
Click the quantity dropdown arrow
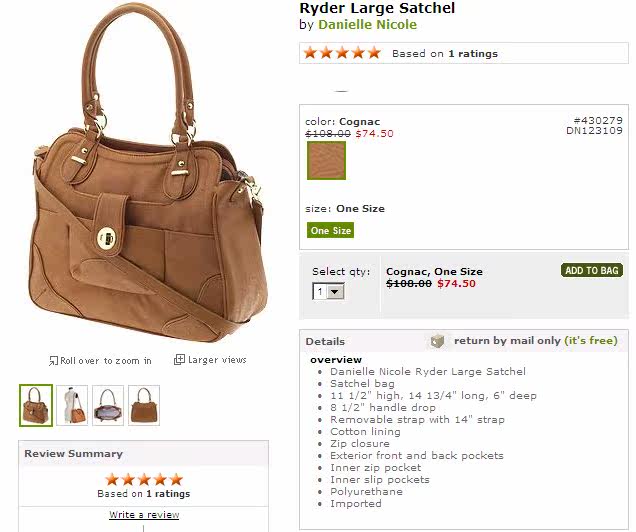(335, 292)
